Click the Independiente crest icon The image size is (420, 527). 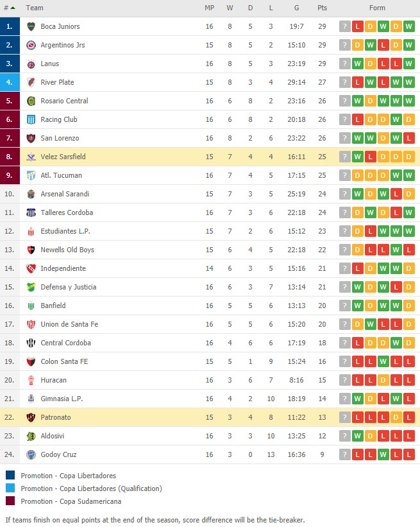tap(31, 268)
